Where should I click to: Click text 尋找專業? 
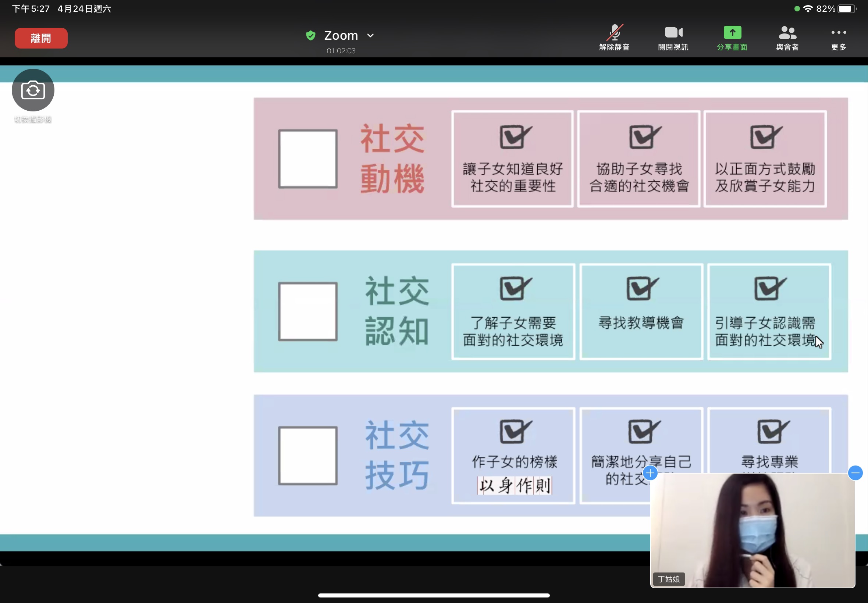pyautogui.click(x=769, y=462)
